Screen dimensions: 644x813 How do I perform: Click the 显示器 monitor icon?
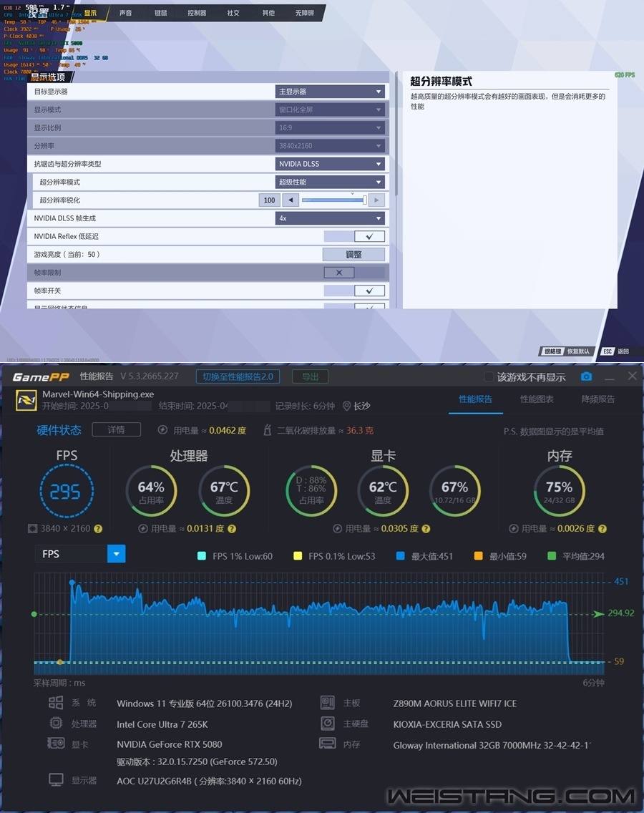coord(56,780)
